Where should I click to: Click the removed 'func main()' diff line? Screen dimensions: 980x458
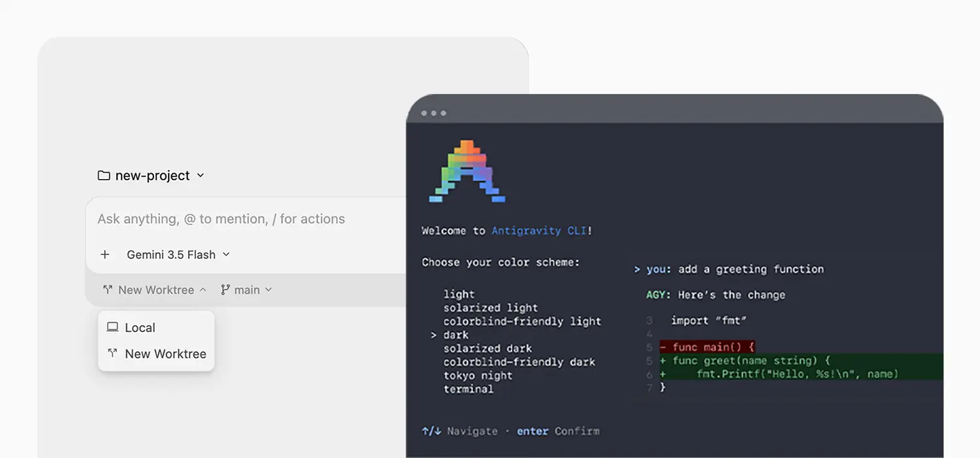coord(707,347)
